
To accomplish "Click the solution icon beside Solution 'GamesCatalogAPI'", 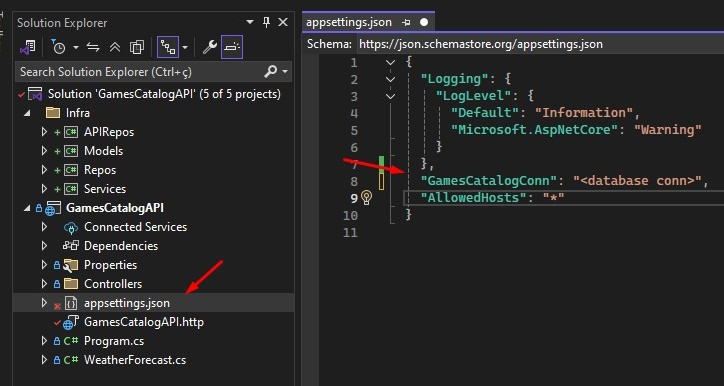I will [36, 94].
